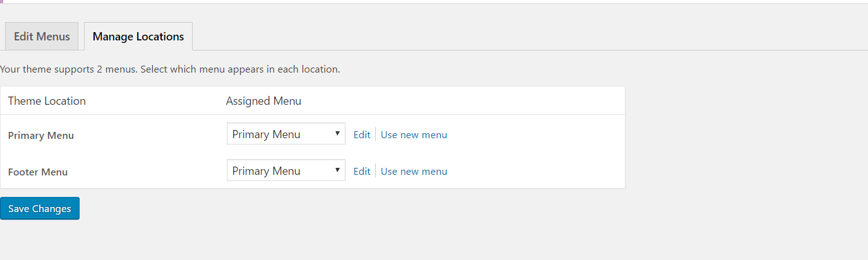
Task: Click Edit link in Primary Menu row
Action: point(361,134)
